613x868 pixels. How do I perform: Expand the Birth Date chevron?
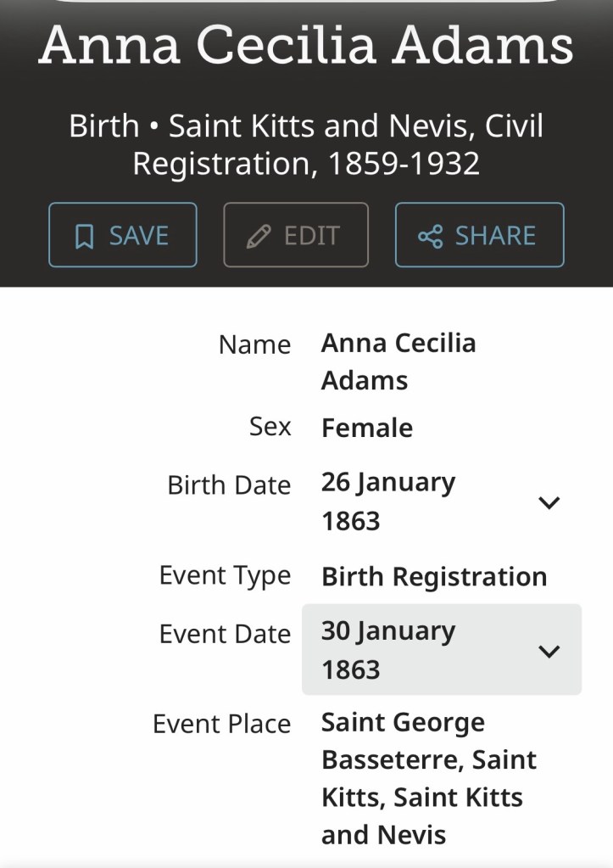pos(549,502)
